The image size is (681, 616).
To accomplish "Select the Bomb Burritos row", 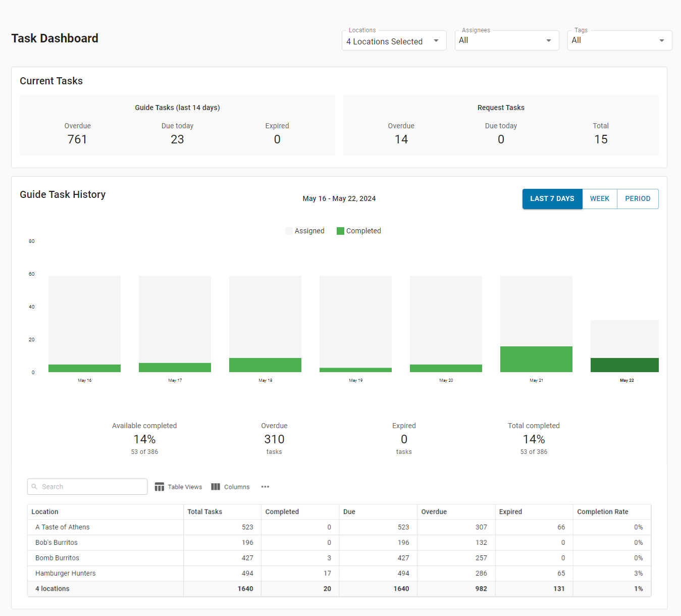I will pyautogui.click(x=339, y=558).
